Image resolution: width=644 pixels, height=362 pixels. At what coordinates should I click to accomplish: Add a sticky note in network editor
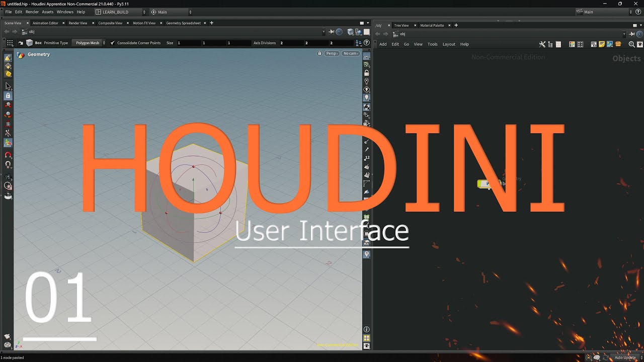(x=602, y=44)
